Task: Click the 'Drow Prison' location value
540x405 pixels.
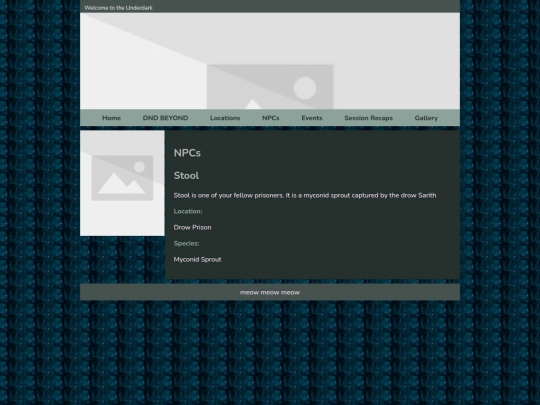Action: [193, 227]
